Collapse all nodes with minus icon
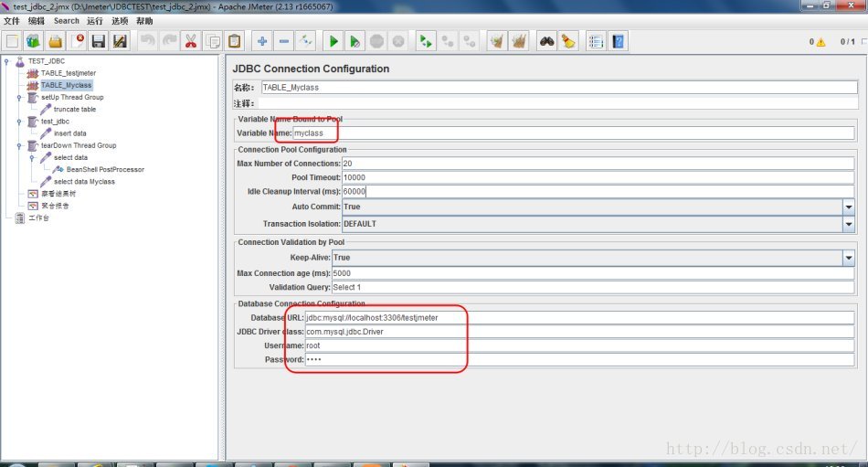The height and width of the screenshot is (467, 868). point(283,41)
